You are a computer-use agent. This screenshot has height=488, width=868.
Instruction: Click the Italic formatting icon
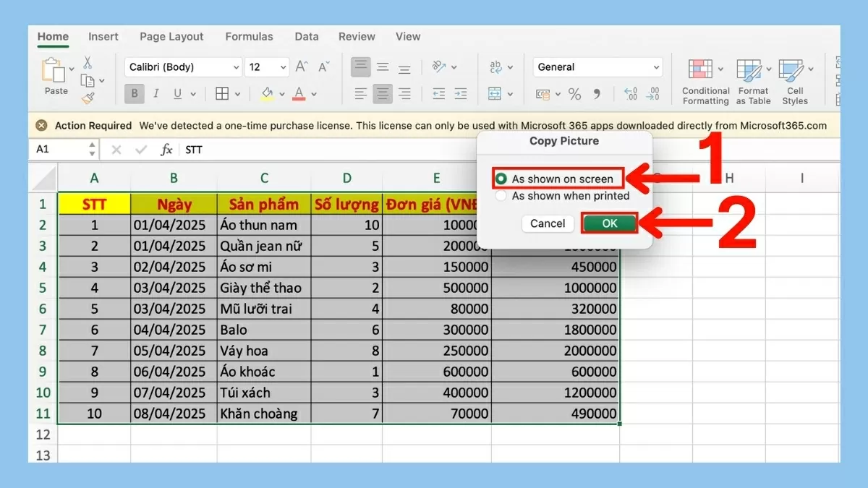[156, 94]
